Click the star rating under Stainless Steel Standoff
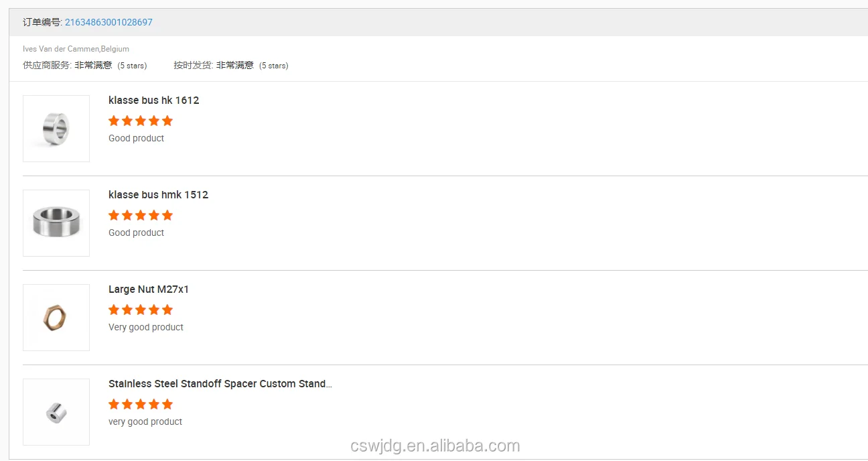Image resolution: width=868 pixels, height=461 pixels. coord(141,404)
